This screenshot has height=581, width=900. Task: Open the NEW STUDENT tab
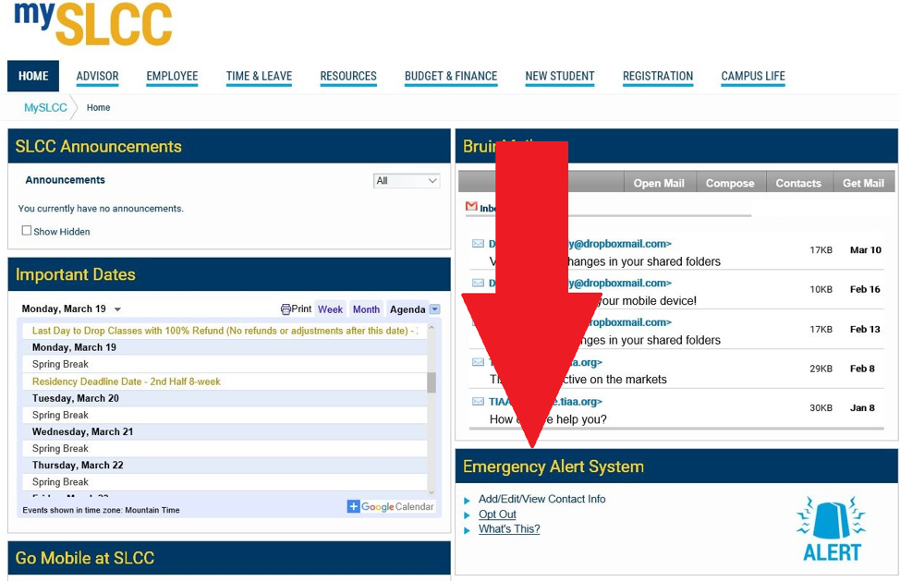(x=560, y=76)
